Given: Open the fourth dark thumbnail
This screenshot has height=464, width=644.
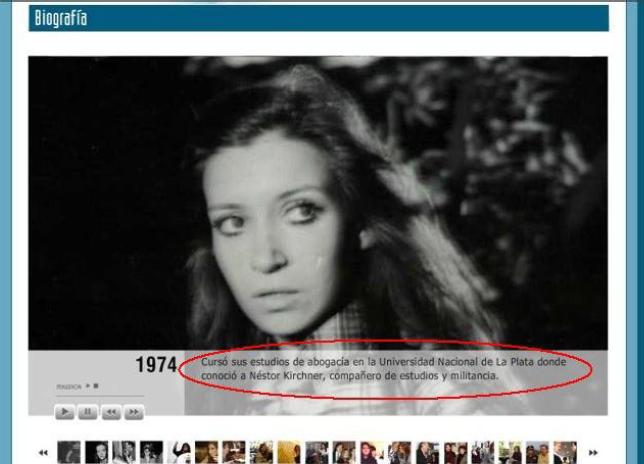Looking at the screenshot, I should [152, 452].
